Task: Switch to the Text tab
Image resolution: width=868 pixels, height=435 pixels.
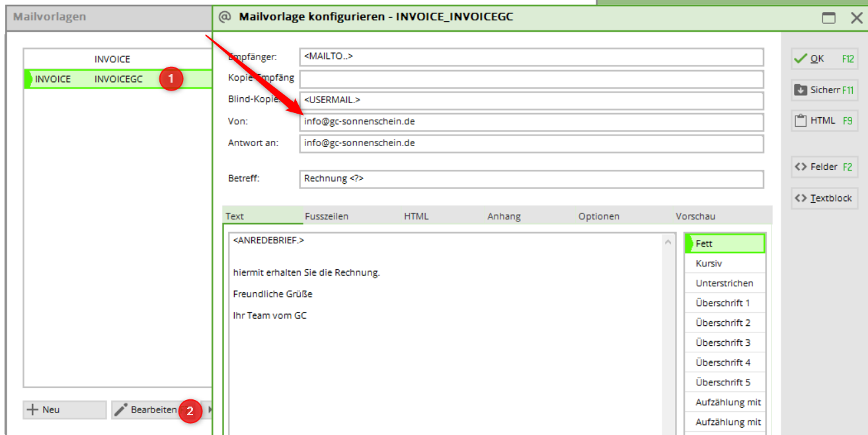Action: [262, 216]
